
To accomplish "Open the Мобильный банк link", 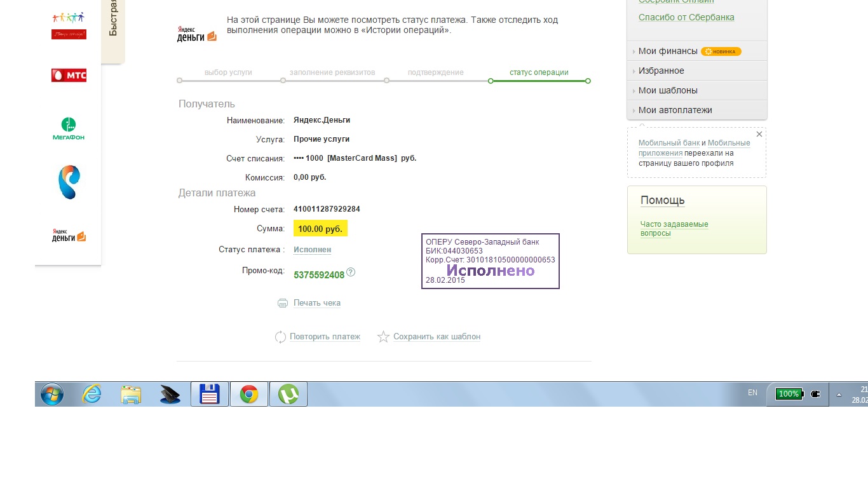I will [x=669, y=143].
